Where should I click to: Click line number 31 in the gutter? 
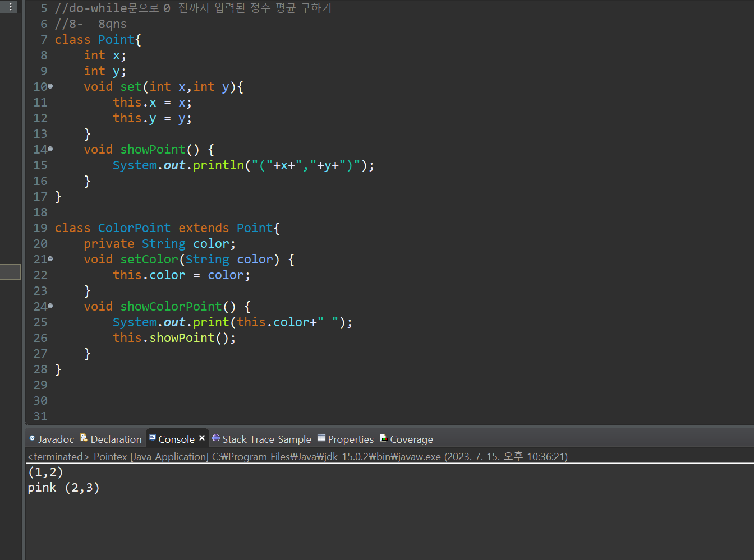coord(40,416)
